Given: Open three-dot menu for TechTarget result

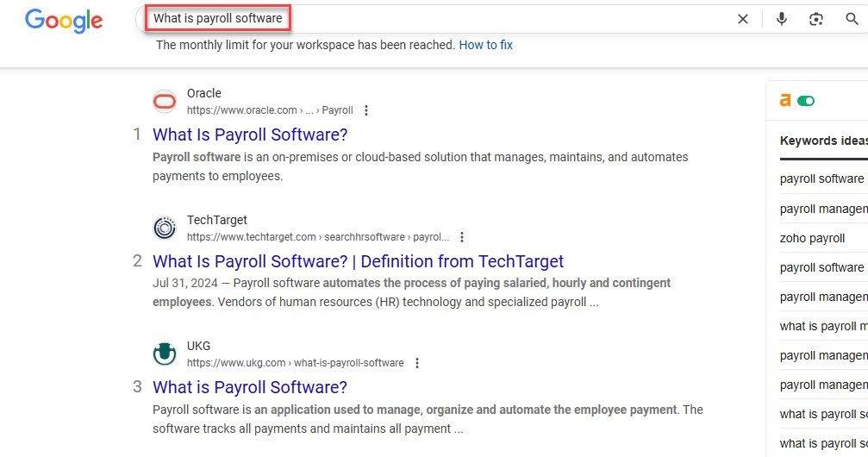Looking at the screenshot, I should coord(462,237).
